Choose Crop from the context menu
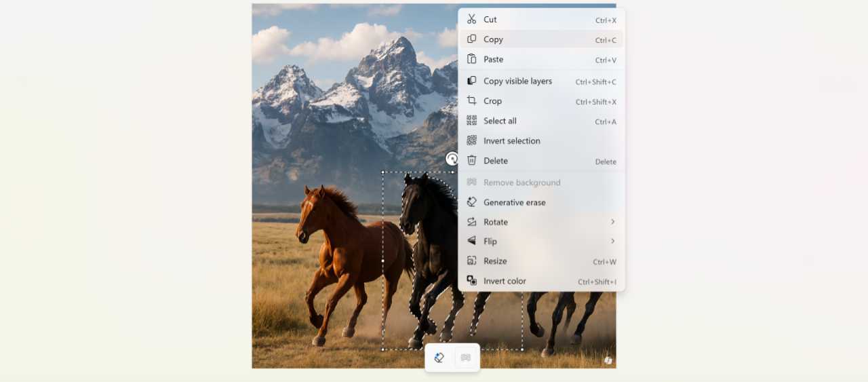Screen dimensions: 868x382 [541, 100]
